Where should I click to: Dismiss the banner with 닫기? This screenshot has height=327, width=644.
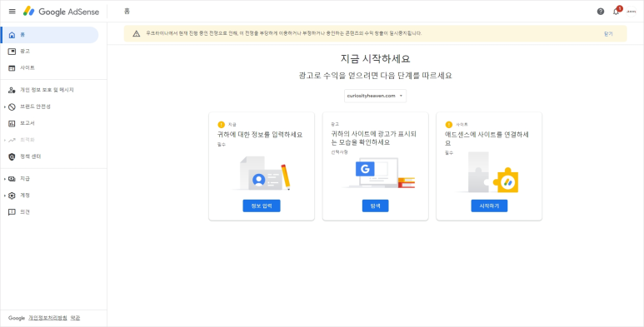point(608,34)
